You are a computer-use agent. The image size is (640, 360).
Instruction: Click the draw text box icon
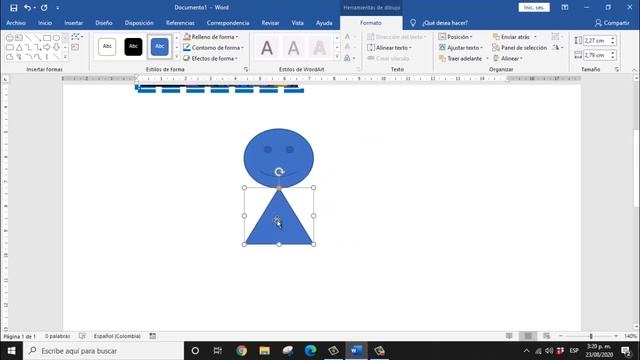tap(75, 47)
